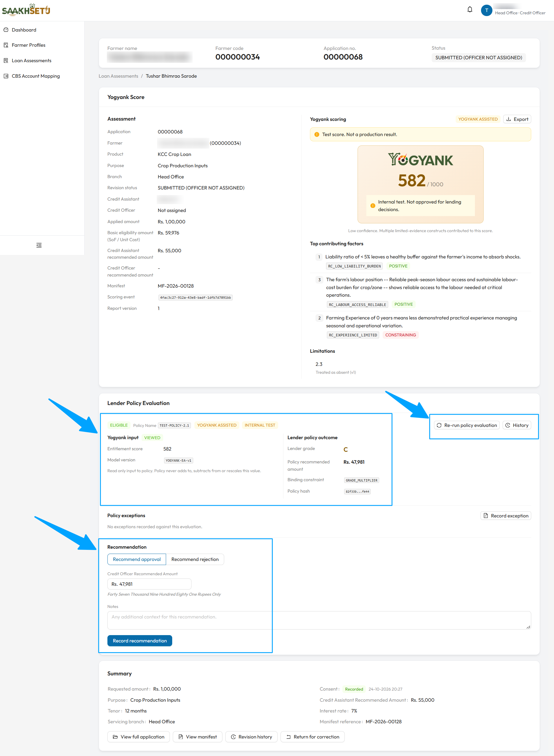Click the farmer code 000000034 header value
Image resolution: width=554 pixels, height=756 pixels.
coord(237,57)
